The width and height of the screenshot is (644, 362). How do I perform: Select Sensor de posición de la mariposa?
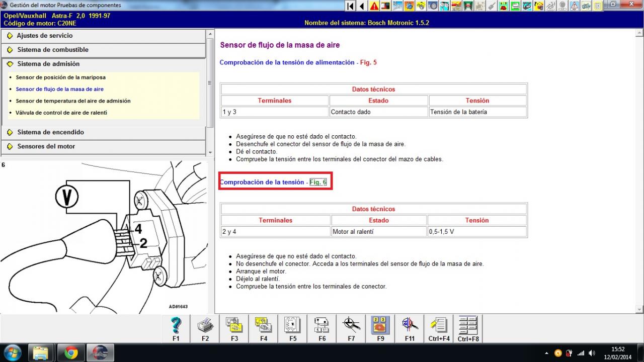60,77
